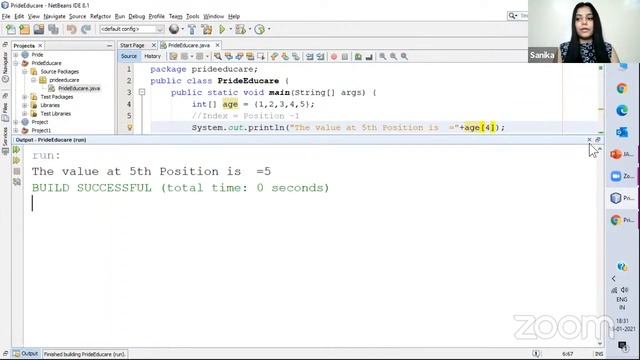Open Microsoft Edge from the taskbar
Viewport: 640px width, 360px height.
pyautogui.click(x=622, y=110)
